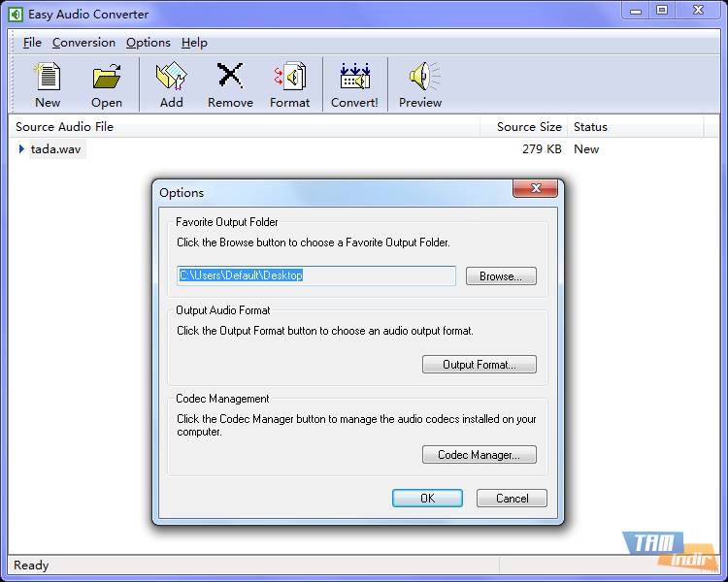This screenshot has width=728, height=582.
Task: Cancel the Options dialog
Action: [512, 498]
